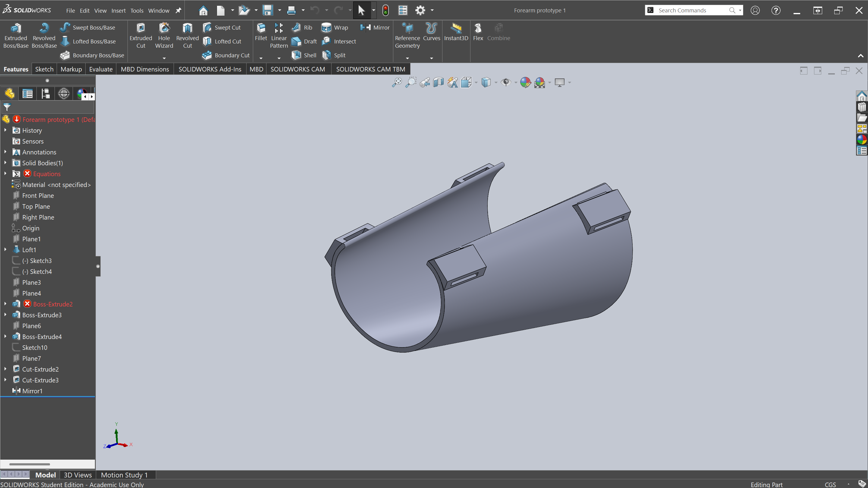The width and height of the screenshot is (868, 488).
Task: Switch to the Sketch tab
Action: 44,69
